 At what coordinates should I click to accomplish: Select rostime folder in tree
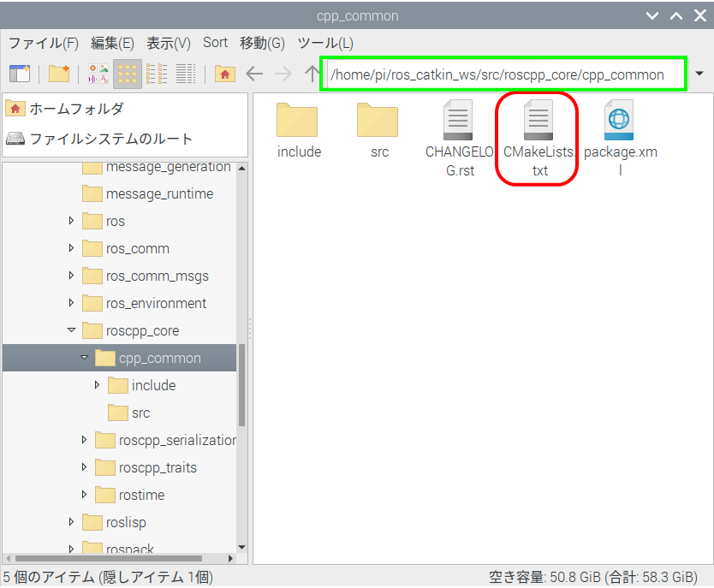pos(130,495)
